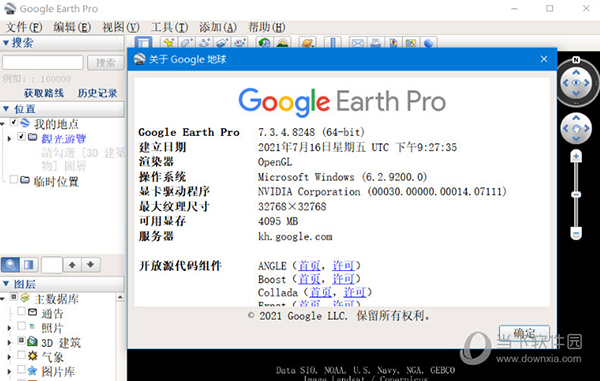Toggle the 我的地点 checkbox
Image resolution: width=600 pixels, height=381 pixels.
point(14,122)
